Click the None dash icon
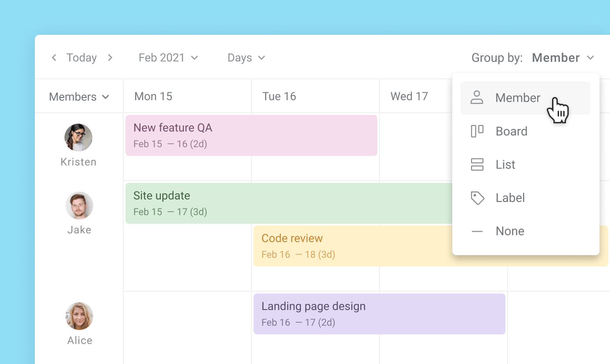The height and width of the screenshot is (364, 610). pyautogui.click(x=477, y=231)
